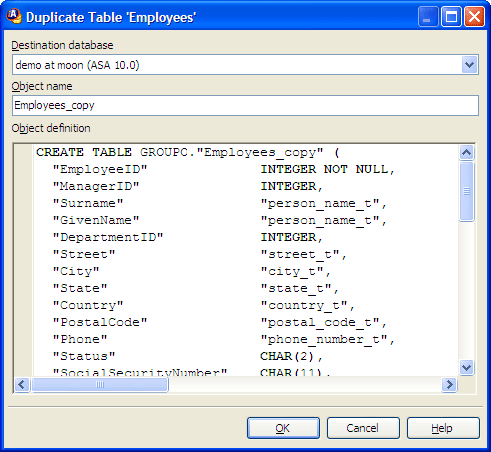Click the "State" column text
491x452 pixels.
[80, 288]
